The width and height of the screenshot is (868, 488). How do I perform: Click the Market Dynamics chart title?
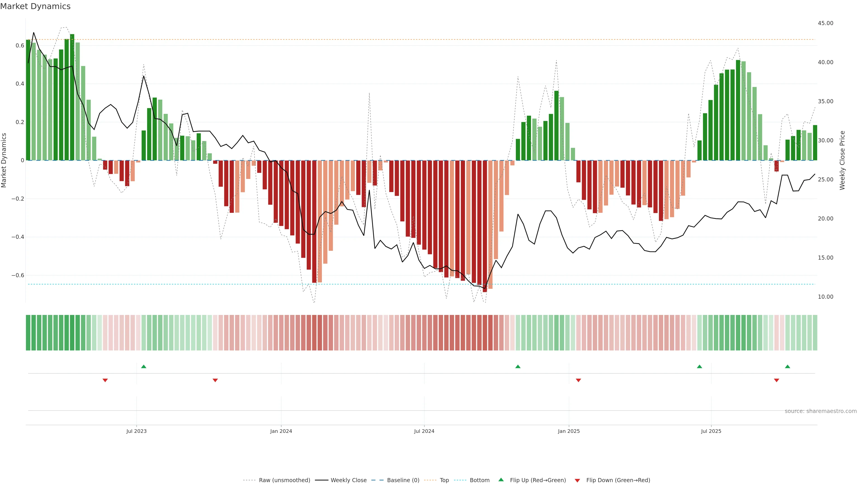pos(35,6)
